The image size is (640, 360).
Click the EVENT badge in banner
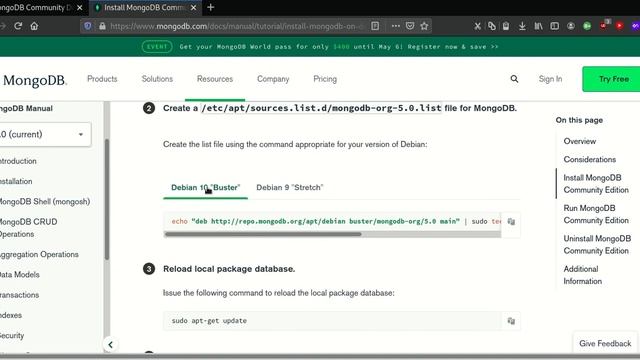[x=157, y=47]
